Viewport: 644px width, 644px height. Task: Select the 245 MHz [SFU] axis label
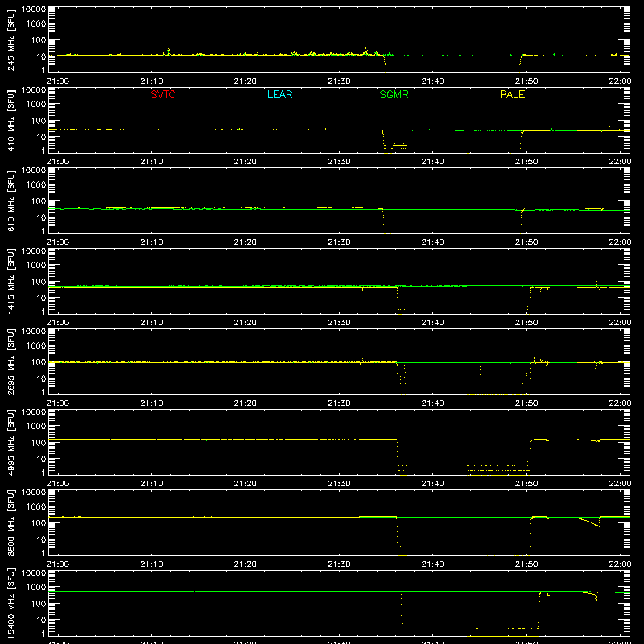point(10,39)
